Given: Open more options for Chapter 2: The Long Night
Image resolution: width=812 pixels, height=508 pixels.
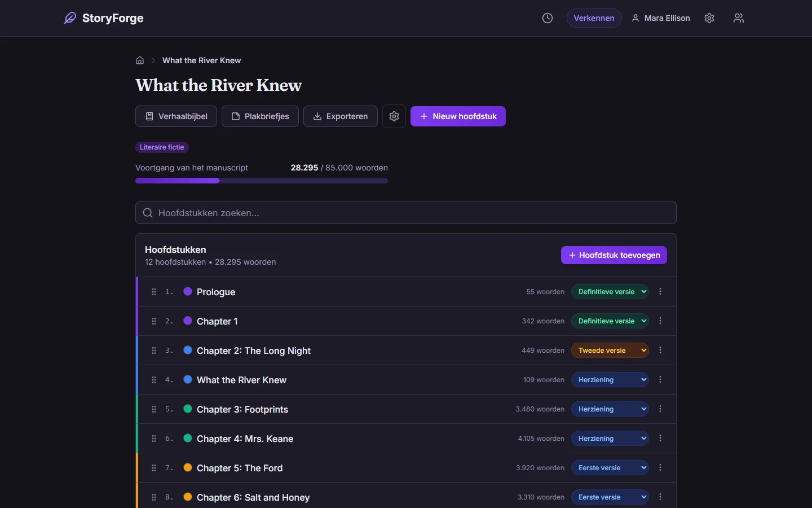Looking at the screenshot, I should point(660,351).
